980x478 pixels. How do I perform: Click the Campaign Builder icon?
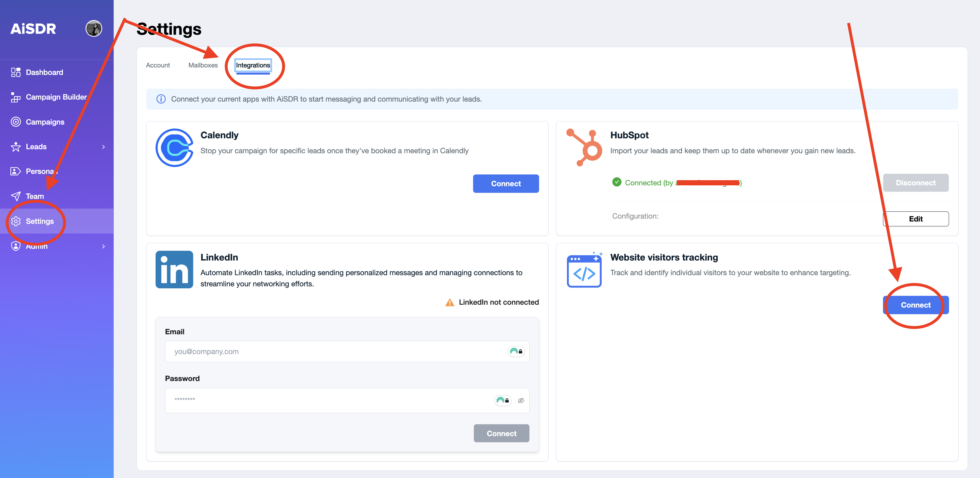tap(16, 97)
